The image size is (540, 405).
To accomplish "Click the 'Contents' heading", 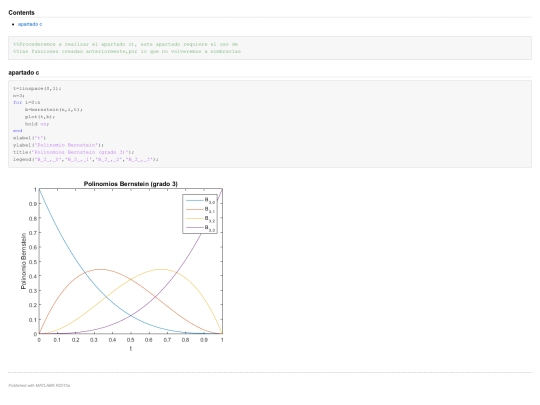I will pyautogui.click(x=21, y=13).
